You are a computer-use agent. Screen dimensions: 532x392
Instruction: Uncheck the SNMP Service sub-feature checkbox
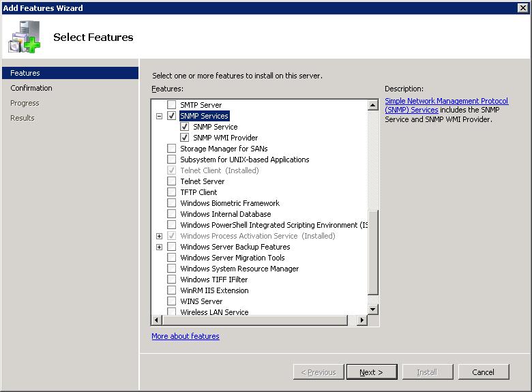point(185,127)
